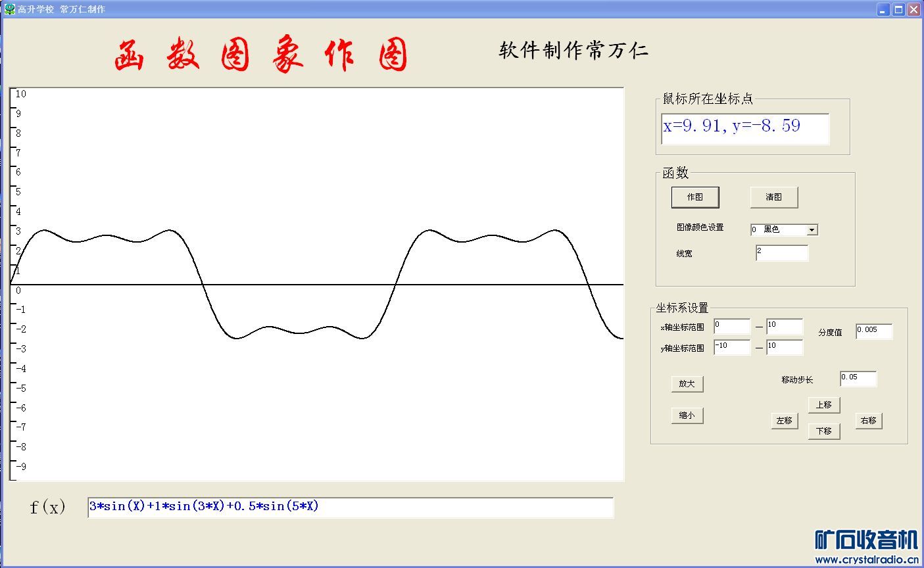Close the 高升学校 window
Viewport: 924px width, 568px height.
click(913, 9)
